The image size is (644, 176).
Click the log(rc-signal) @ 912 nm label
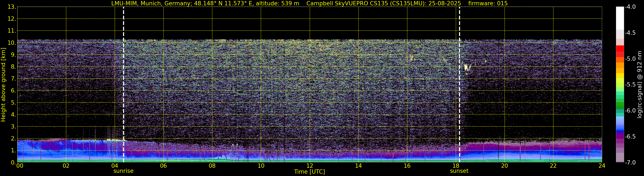pyautogui.click(x=640, y=85)
